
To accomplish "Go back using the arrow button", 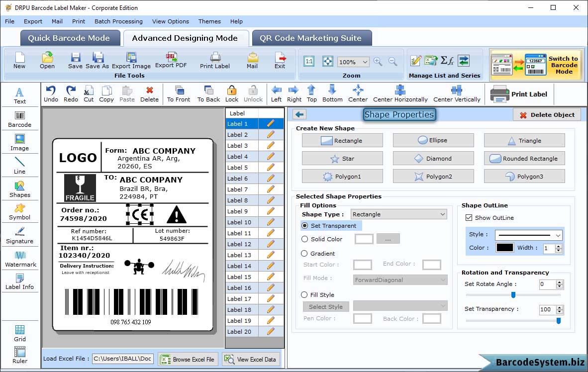I will pyautogui.click(x=299, y=114).
